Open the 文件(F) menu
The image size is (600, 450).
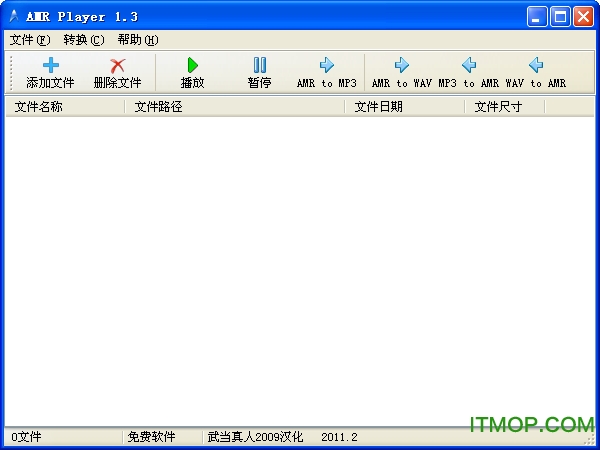pos(30,40)
